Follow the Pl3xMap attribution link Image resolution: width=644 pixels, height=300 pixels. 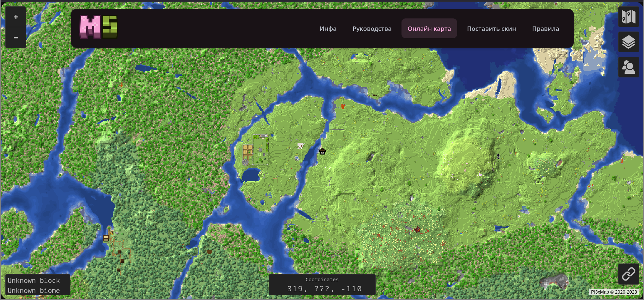(614, 292)
